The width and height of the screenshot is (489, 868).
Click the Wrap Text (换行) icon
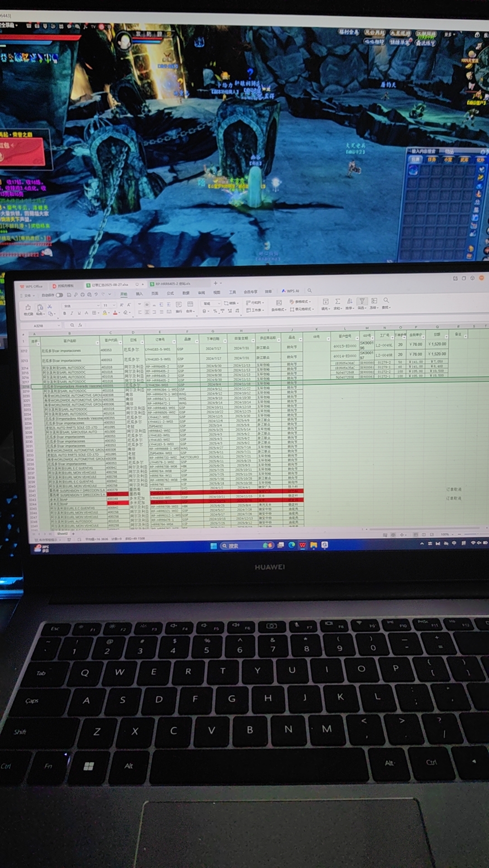[179, 304]
